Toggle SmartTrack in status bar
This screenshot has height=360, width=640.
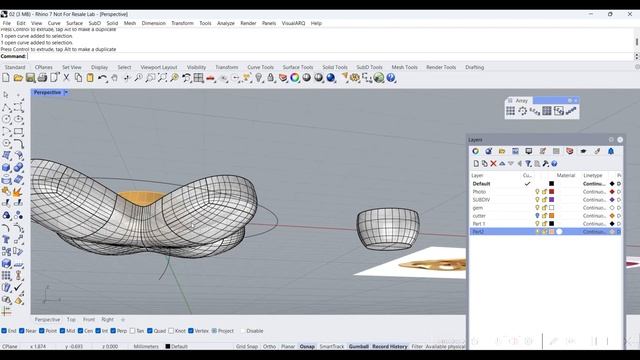pos(332,346)
